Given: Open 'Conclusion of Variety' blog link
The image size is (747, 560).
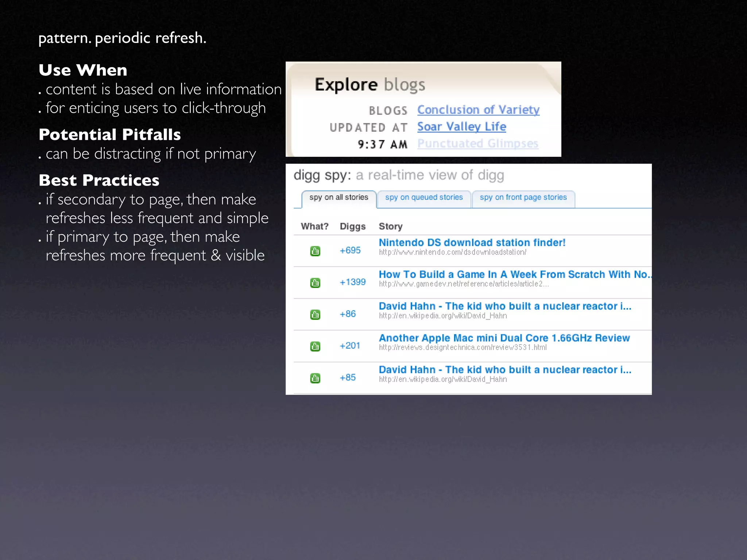Looking at the screenshot, I should [478, 110].
